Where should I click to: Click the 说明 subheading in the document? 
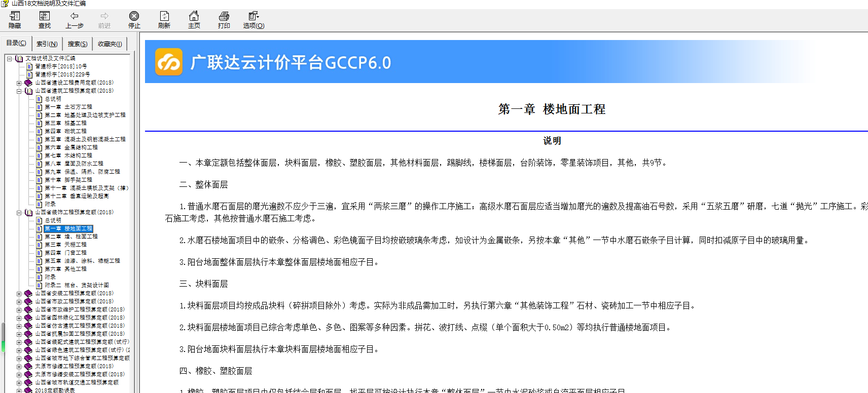552,141
